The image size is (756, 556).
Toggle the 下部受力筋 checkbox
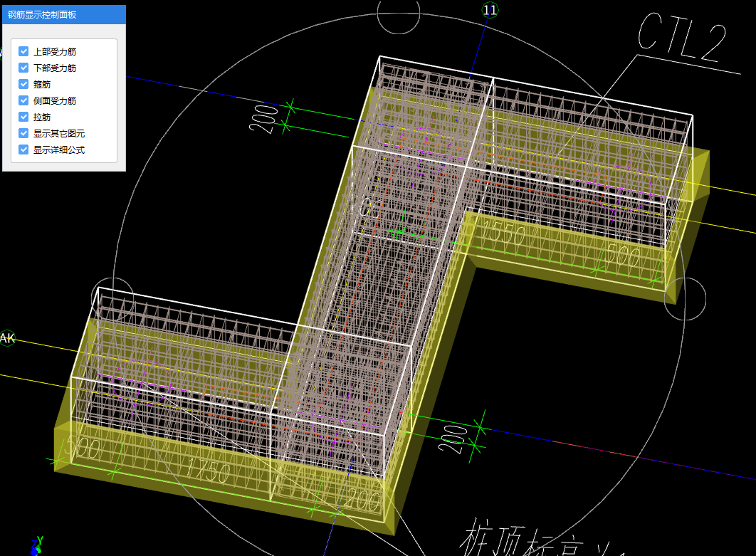[x=23, y=68]
